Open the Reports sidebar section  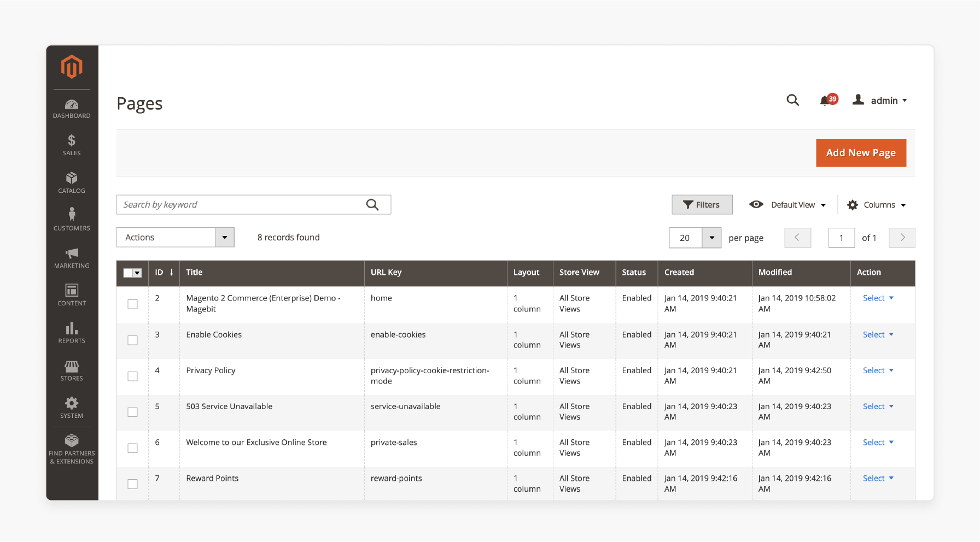tap(72, 332)
